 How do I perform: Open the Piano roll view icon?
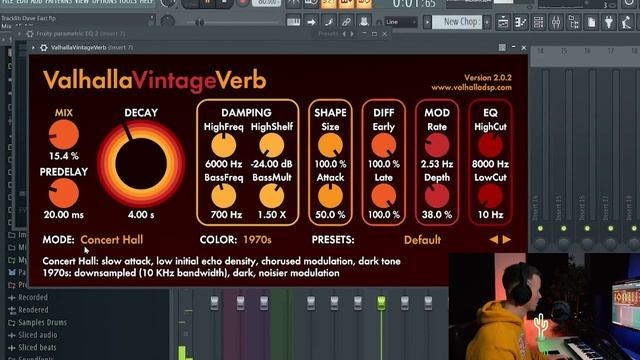click(520, 22)
